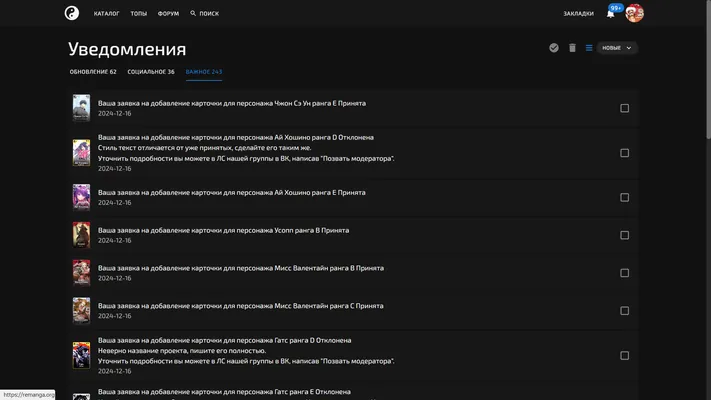
Task: Open the Форум menu
Action: [x=168, y=14]
